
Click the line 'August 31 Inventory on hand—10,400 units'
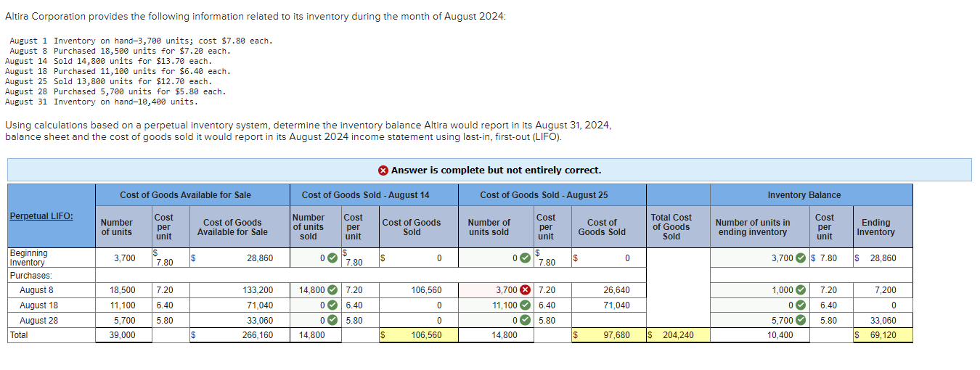(101, 102)
